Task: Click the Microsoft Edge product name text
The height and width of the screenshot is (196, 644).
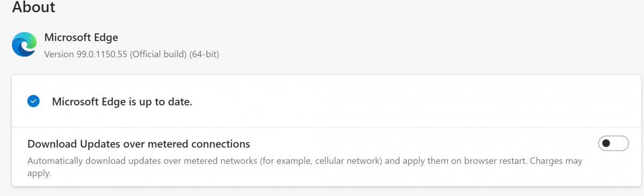Action: 81,37
